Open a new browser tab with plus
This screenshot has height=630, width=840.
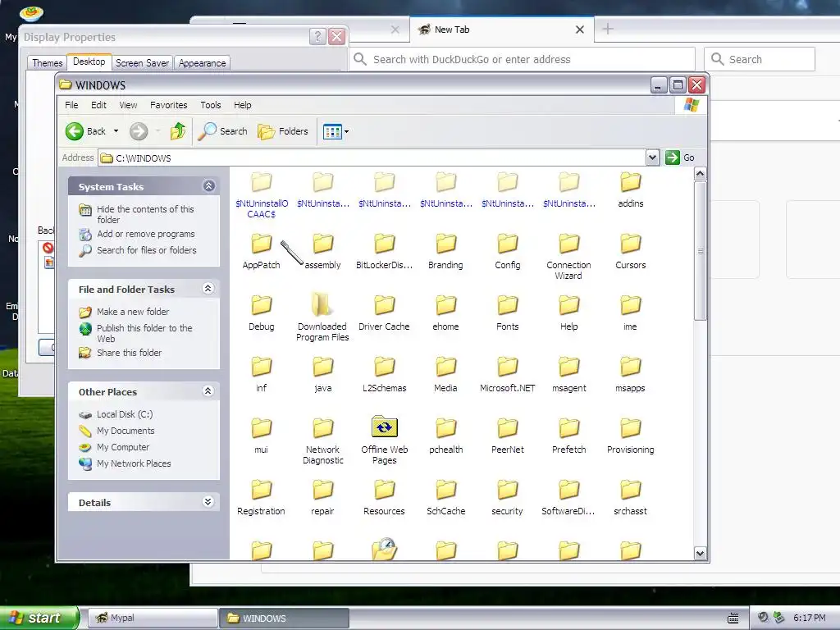(608, 29)
